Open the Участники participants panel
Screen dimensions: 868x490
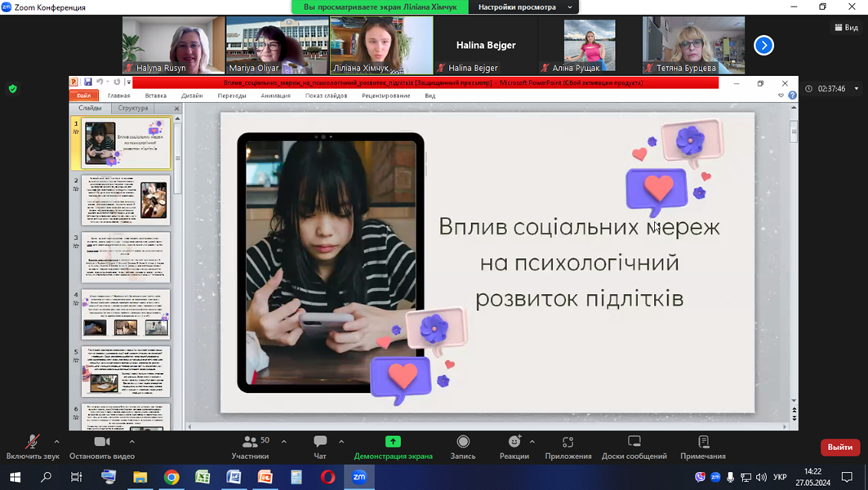coord(250,442)
